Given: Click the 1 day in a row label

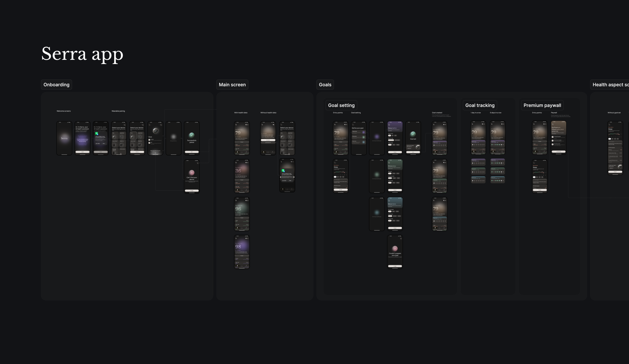Looking at the screenshot, I should pos(476,113).
